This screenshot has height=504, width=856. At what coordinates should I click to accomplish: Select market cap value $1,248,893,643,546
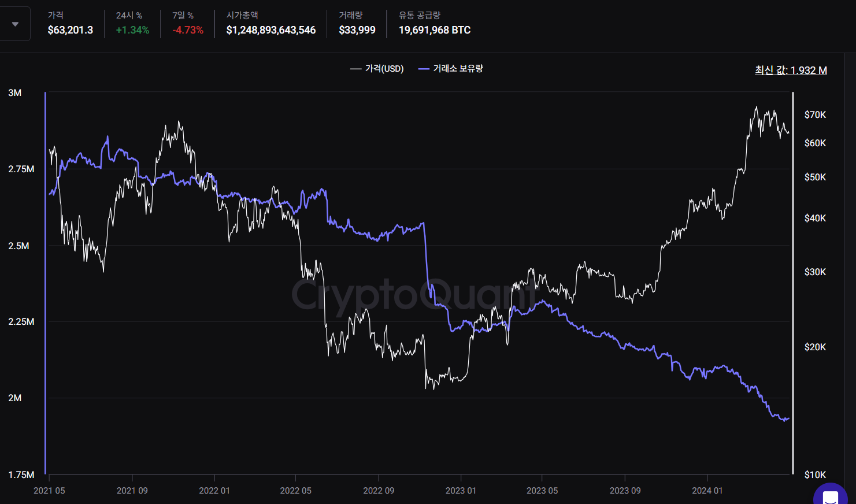coord(271,30)
